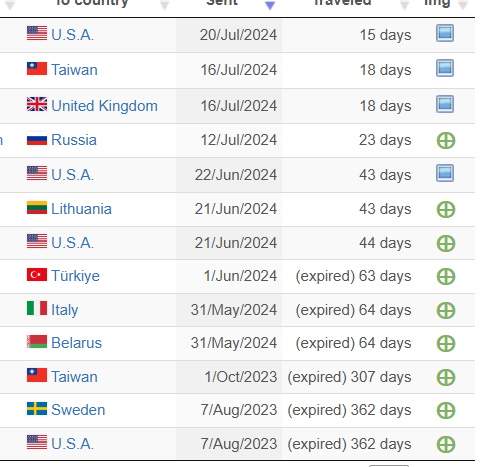Viewport: 485px width, 467px height.
Task: Open image icon for 20/Jul/2024 U.S.A. postcard
Action: [445, 33]
